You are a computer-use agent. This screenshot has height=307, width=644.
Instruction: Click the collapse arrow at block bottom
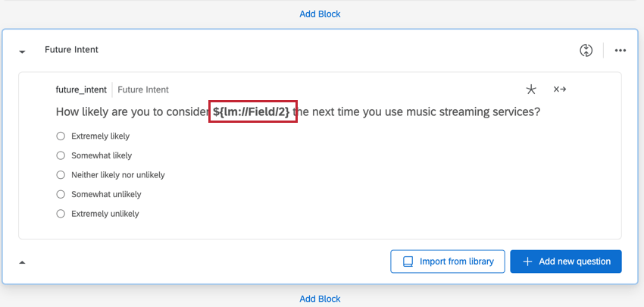pyautogui.click(x=22, y=262)
